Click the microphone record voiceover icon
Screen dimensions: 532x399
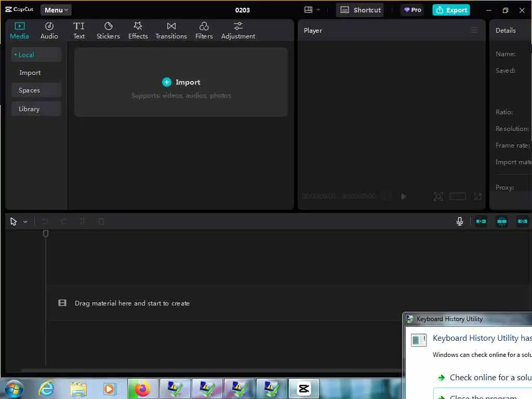point(459,221)
